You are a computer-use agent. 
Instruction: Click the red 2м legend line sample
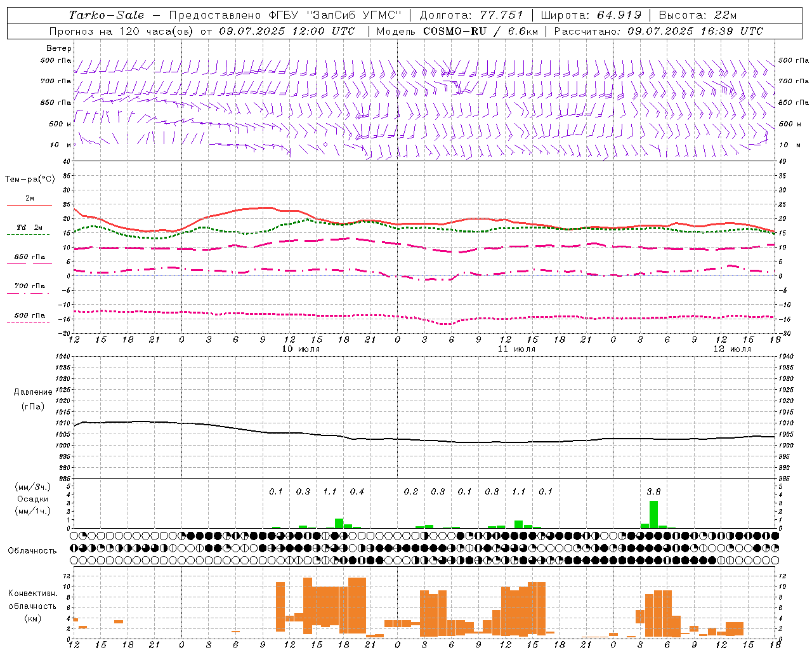coord(29,205)
